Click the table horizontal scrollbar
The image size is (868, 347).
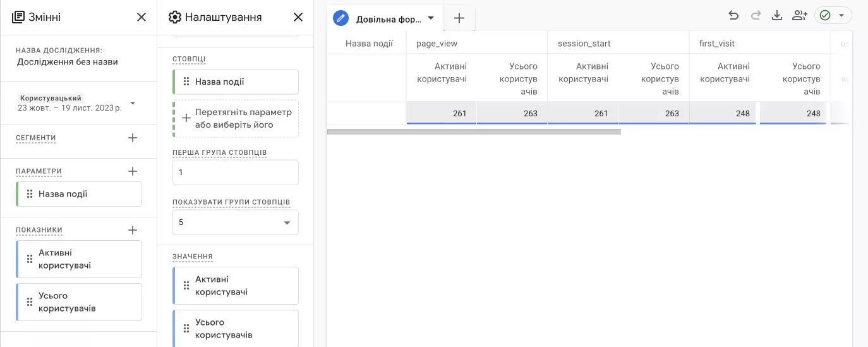(474, 131)
